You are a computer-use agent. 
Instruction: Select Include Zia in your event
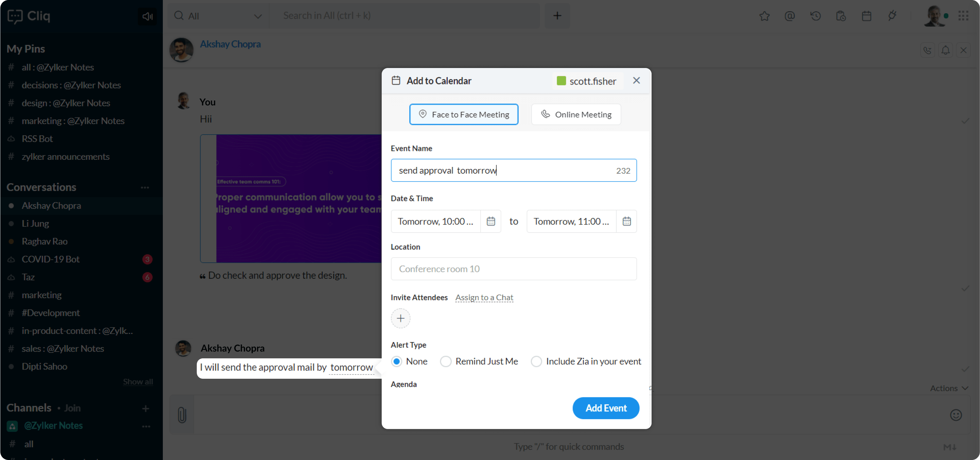point(536,361)
